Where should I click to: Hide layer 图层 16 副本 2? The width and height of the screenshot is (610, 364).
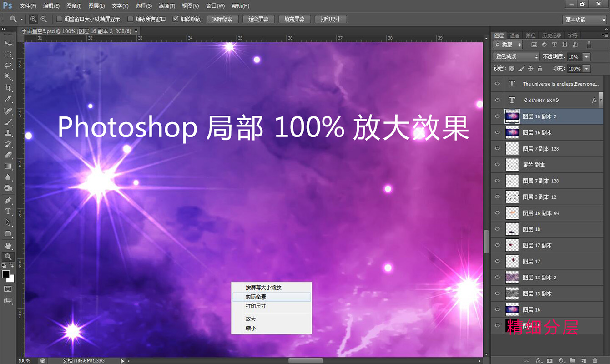[x=497, y=116]
